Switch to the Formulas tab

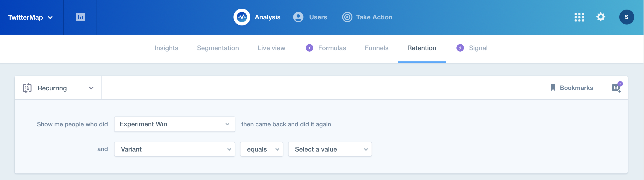pyautogui.click(x=332, y=48)
